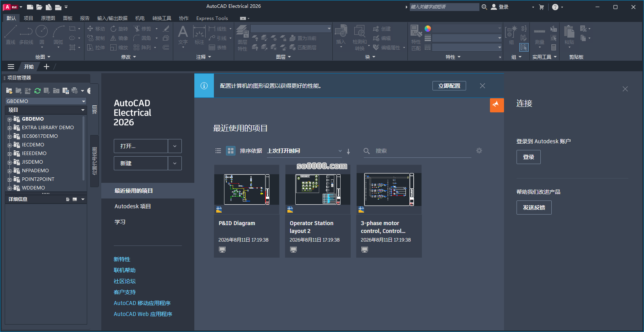Click the 发送反馈 button

click(x=534, y=207)
